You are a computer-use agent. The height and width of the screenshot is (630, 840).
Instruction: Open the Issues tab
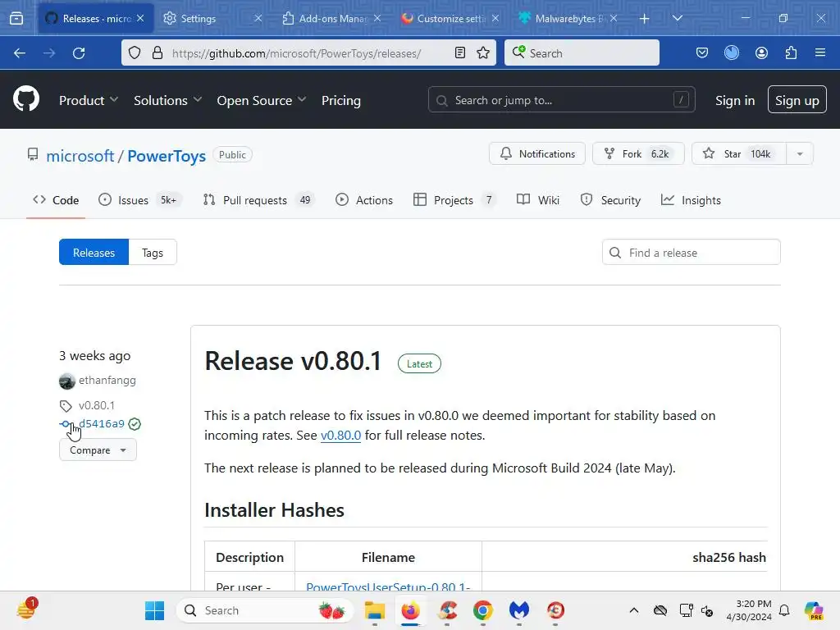139,200
